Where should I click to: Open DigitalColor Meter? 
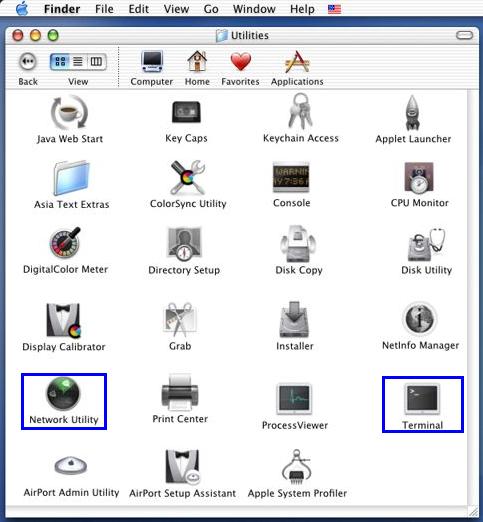[65, 243]
